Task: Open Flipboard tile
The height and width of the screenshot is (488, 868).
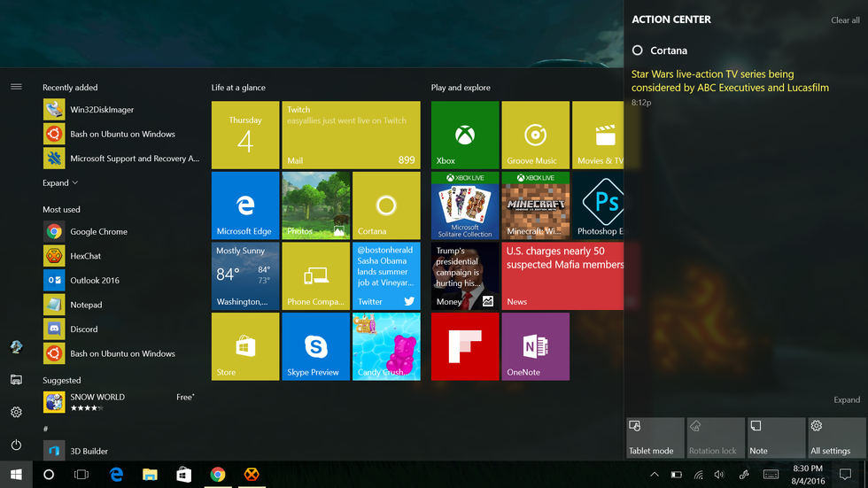Action: [x=464, y=346]
